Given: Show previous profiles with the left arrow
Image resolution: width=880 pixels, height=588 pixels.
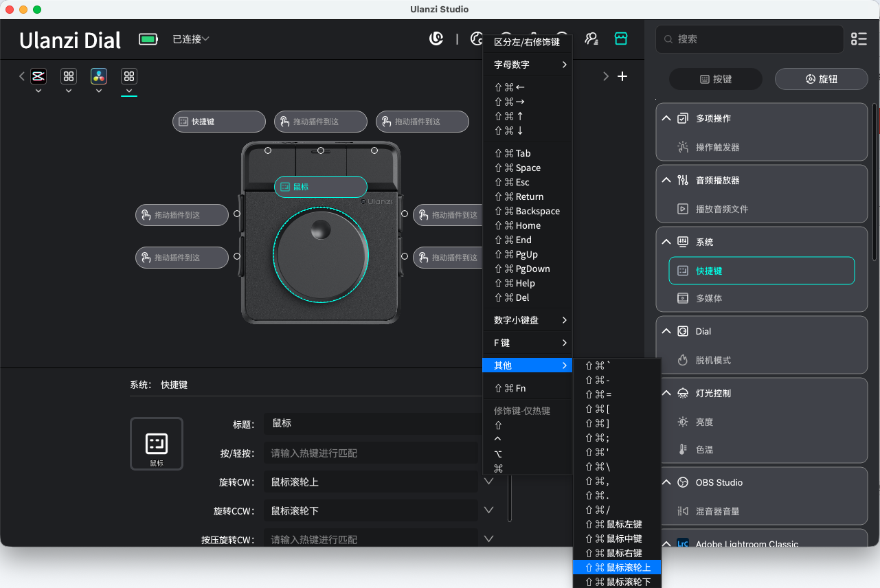Looking at the screenshot, I should coord(22,76).
